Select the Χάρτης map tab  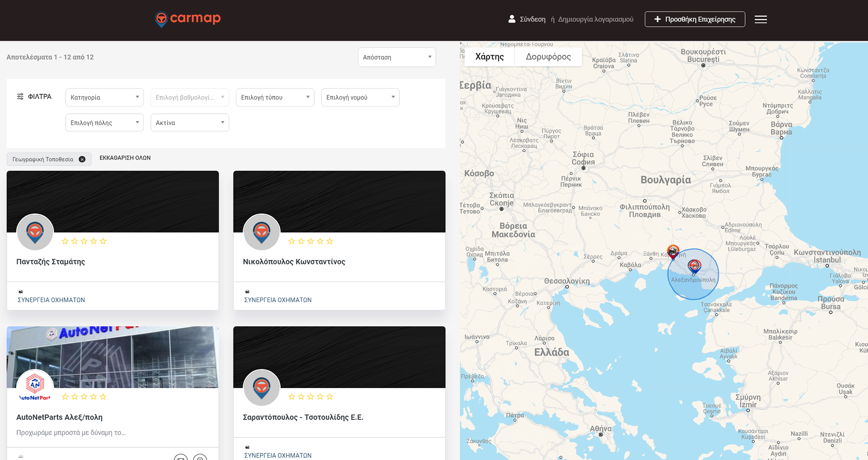coord(489,57)
